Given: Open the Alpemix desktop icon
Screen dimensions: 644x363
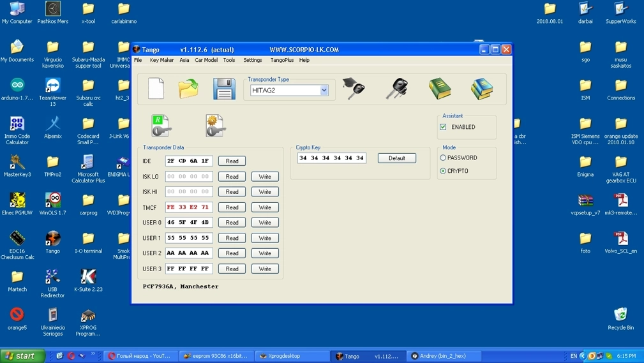Looking at the screenshot, I should pyautogui.click(x=52, y=128).
